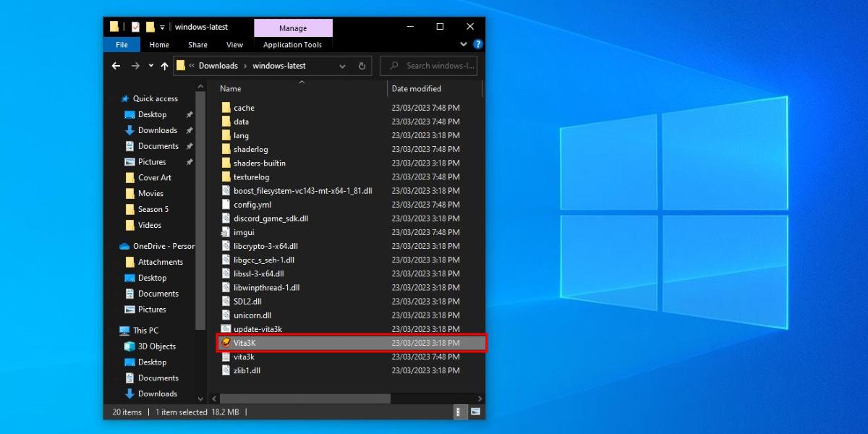Refresh the folder view with the refresh icon
Viewport: 868px width, 434px height.
pyautogui.click(x=362, y=66)
